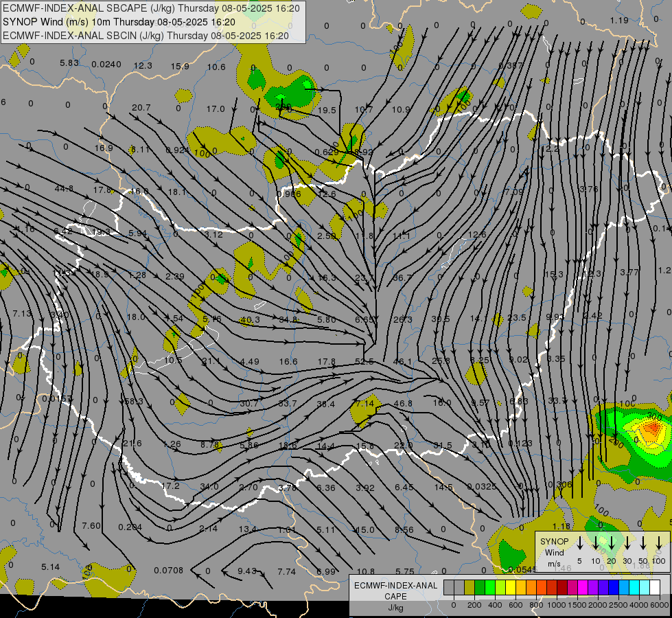This screenshot has height=618, width=672.
Task: Click the '9.43' value near the bottom
Action: tap(247, 571)
